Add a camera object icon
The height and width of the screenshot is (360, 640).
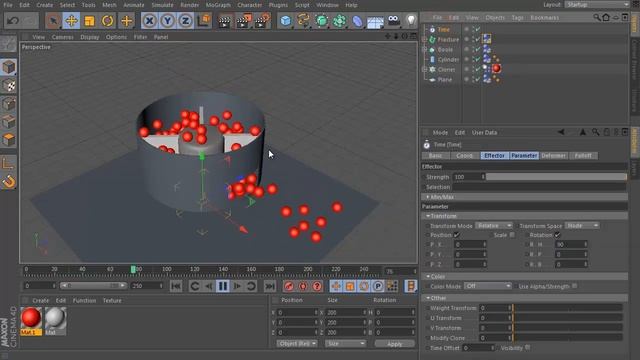click(x=393, y=20)
